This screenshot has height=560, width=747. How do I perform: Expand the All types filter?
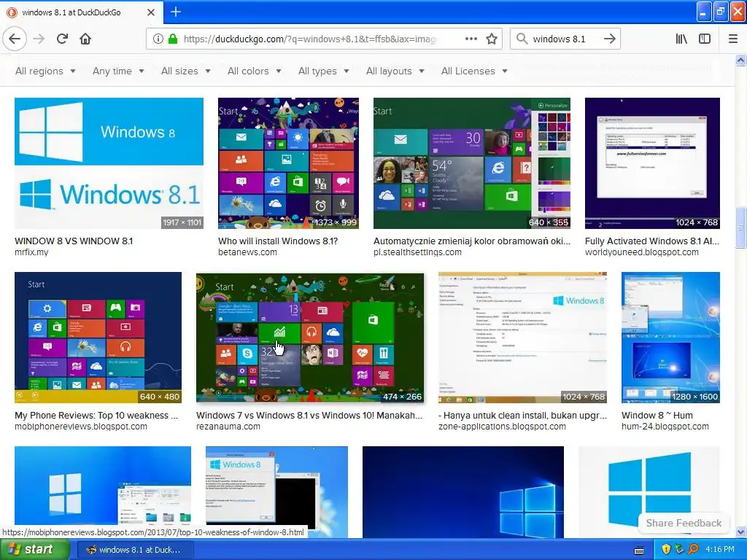323,71
